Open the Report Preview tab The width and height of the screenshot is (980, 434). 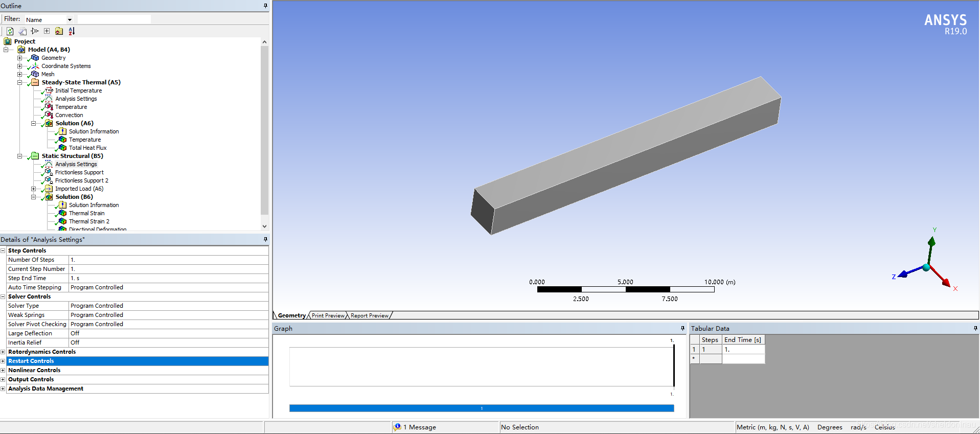[x=369, y=315]
